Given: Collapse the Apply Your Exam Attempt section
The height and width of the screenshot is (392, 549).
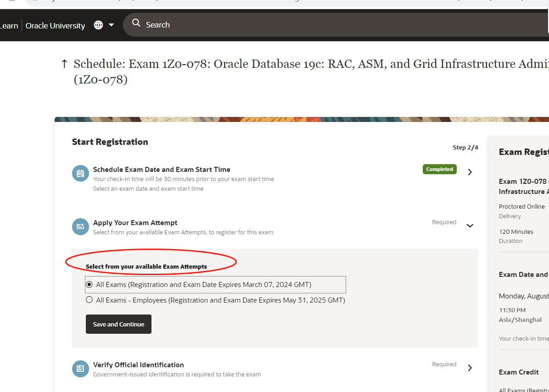Looking at the screenshot, I should click(x=470, y=226).
